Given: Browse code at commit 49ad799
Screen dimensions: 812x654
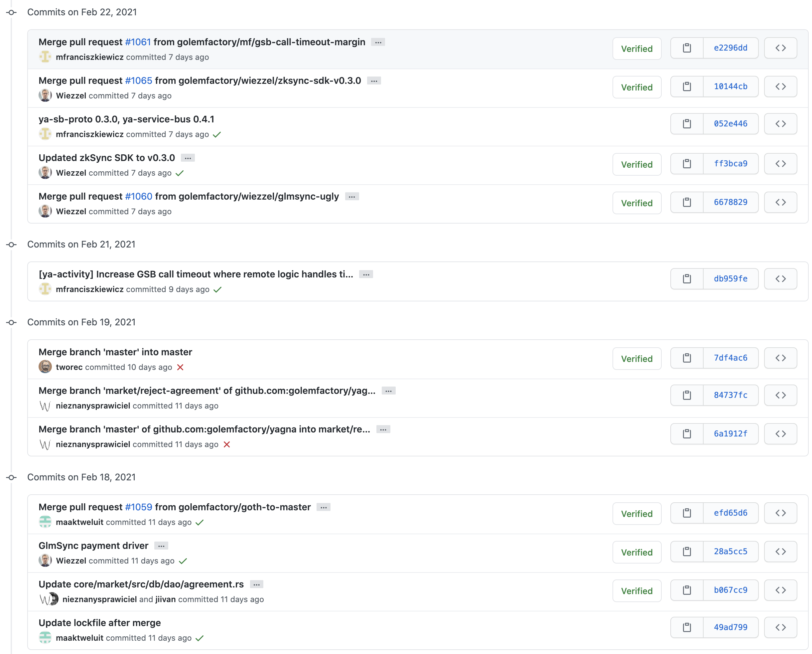Looking at the screenshot, I should pos(780,627).
